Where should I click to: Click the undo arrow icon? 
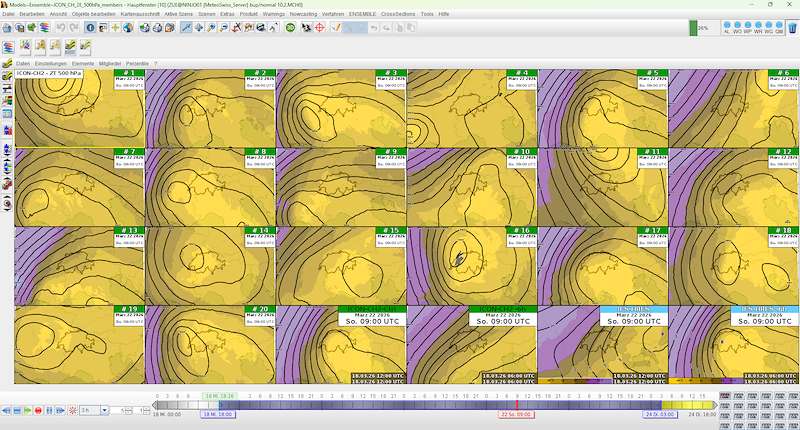click(59, 28)
